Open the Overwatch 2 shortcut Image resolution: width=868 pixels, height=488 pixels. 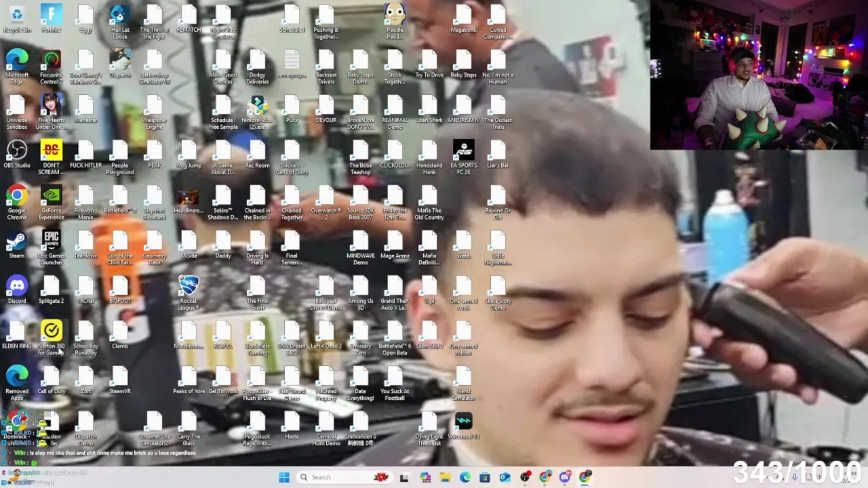pos(325,203)
